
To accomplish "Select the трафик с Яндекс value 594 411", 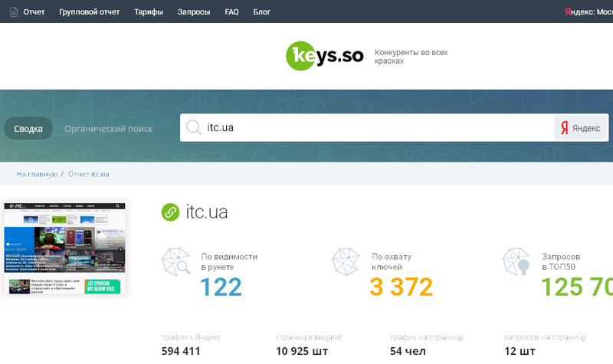I will [181, 351].
